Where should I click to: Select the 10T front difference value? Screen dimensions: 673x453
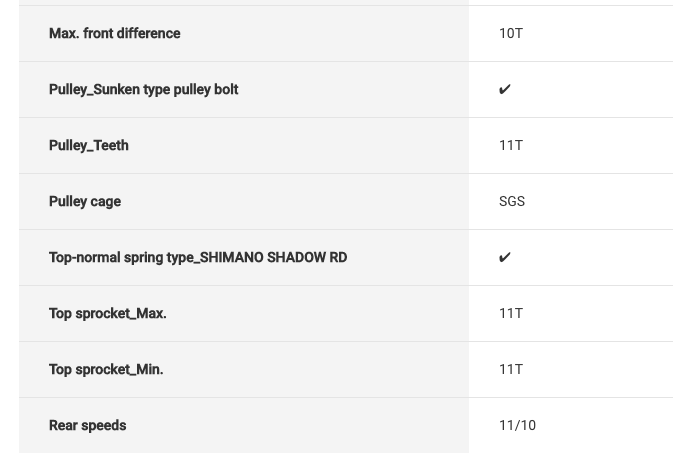point(510,33)
